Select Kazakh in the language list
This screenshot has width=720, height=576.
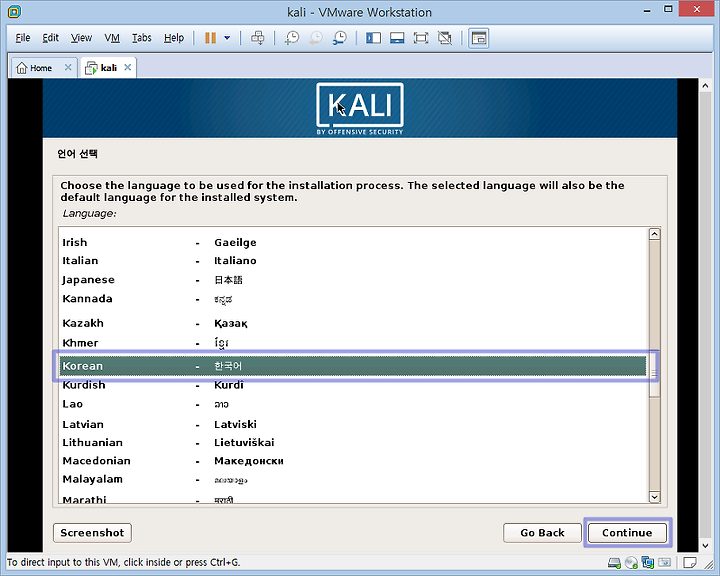coord(353,323)
